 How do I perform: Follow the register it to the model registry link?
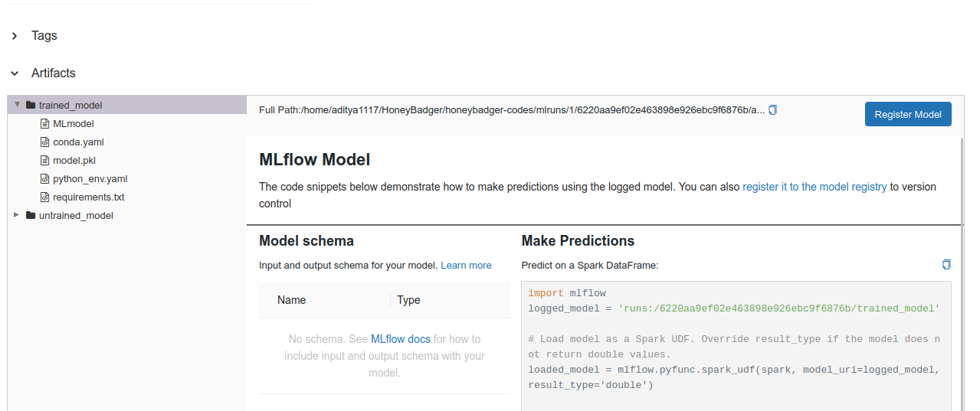tap(814, 187)
